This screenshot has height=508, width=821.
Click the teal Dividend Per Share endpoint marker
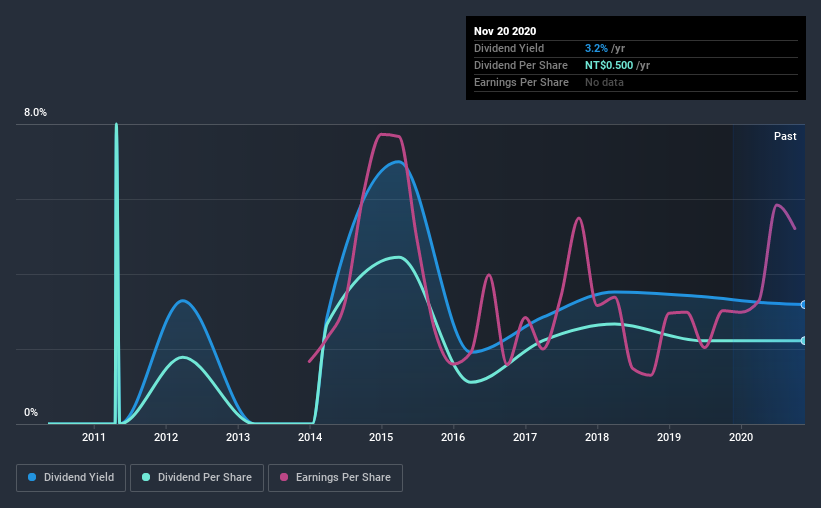804,341
